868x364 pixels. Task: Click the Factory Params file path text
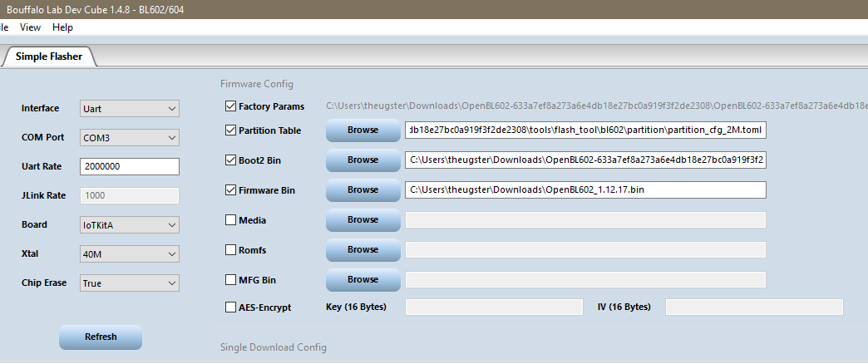[x=597, y=106]
